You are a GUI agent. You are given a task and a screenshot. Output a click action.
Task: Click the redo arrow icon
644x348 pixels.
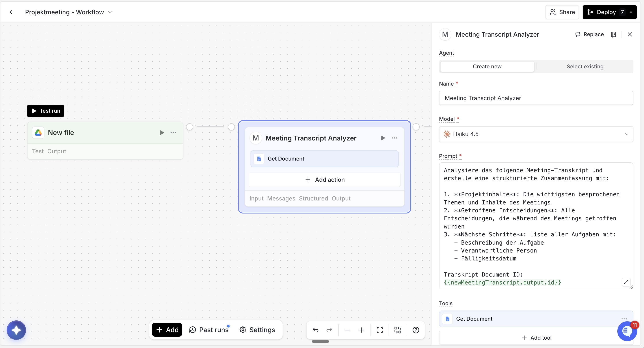[329, 330]
